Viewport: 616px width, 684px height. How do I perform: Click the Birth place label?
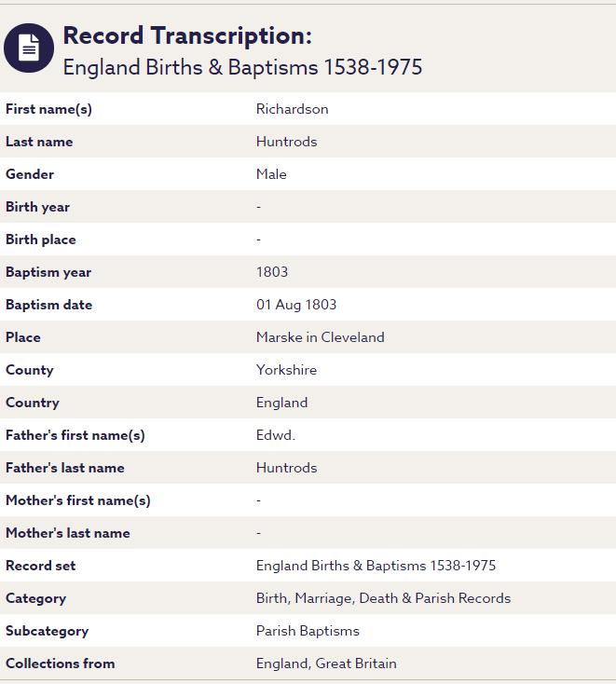point(41,239)
